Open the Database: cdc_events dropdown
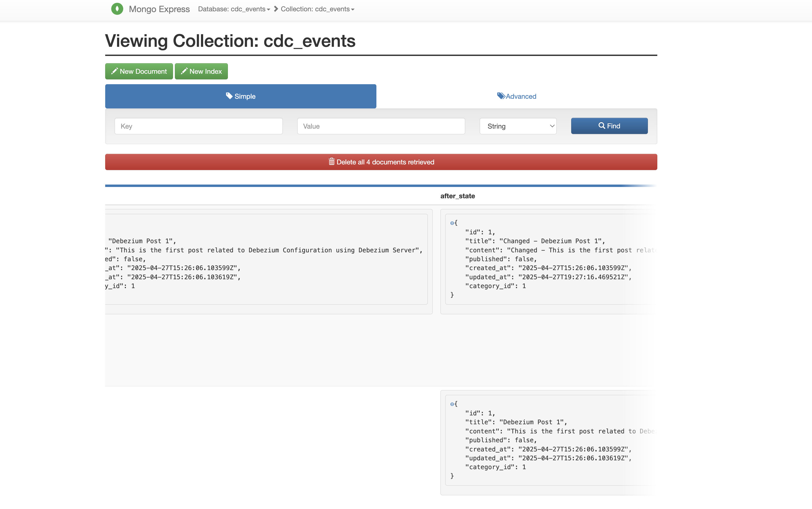Image resolution: width=812 pixels, height=509 pixels. [234, 9]
